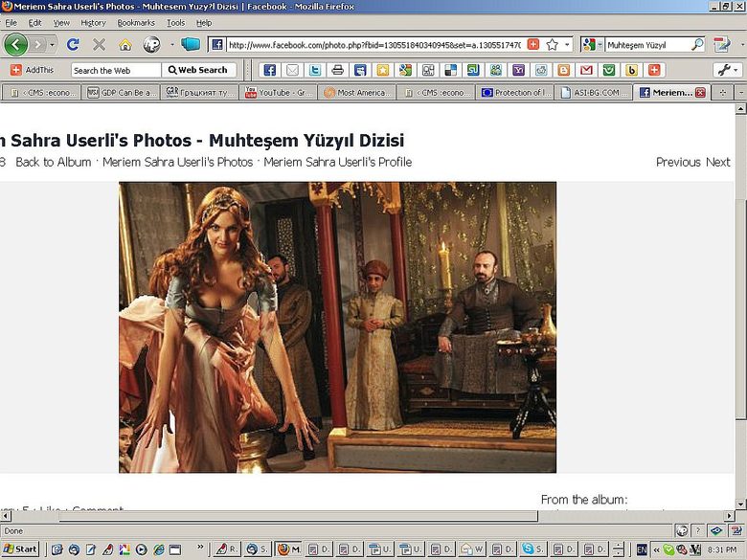Share to Blogger via orange B icon
Screen dimensions: 747x560
563,71
